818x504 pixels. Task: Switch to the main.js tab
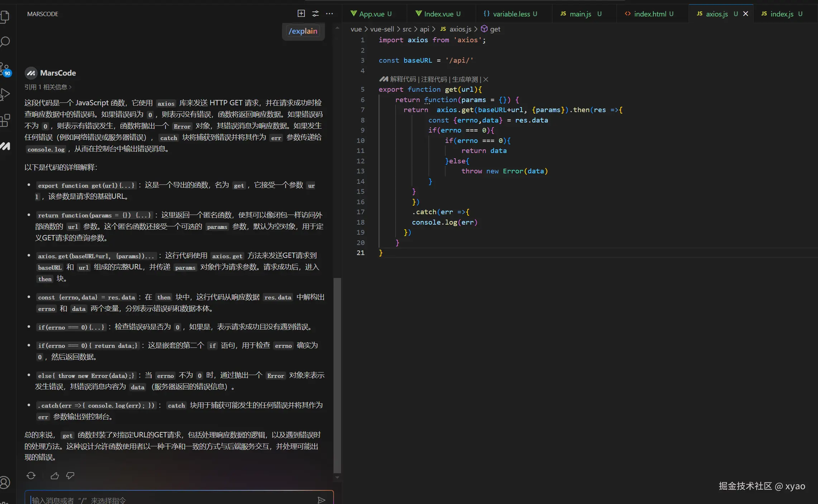coord(580,14)
